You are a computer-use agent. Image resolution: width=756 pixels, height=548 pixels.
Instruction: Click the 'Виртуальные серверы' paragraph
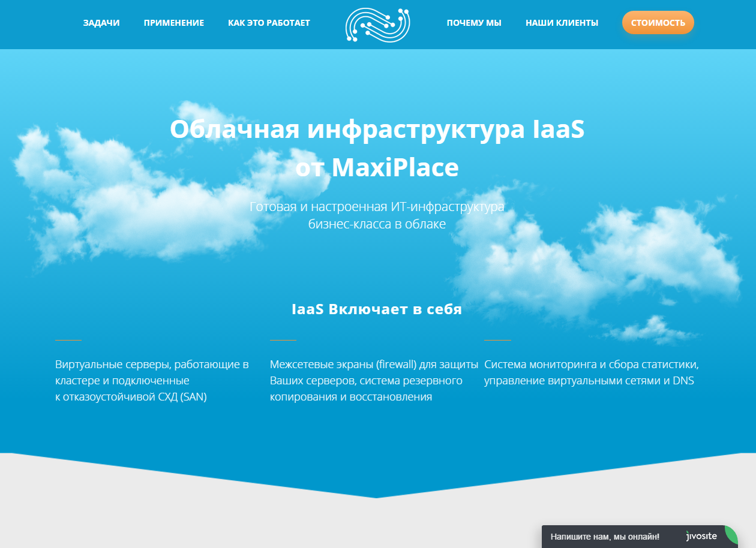[x=152, y=381]
